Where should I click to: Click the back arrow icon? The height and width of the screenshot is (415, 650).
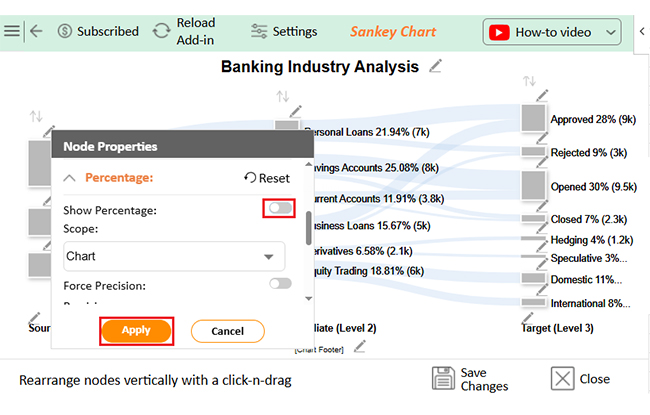point(36,31)
